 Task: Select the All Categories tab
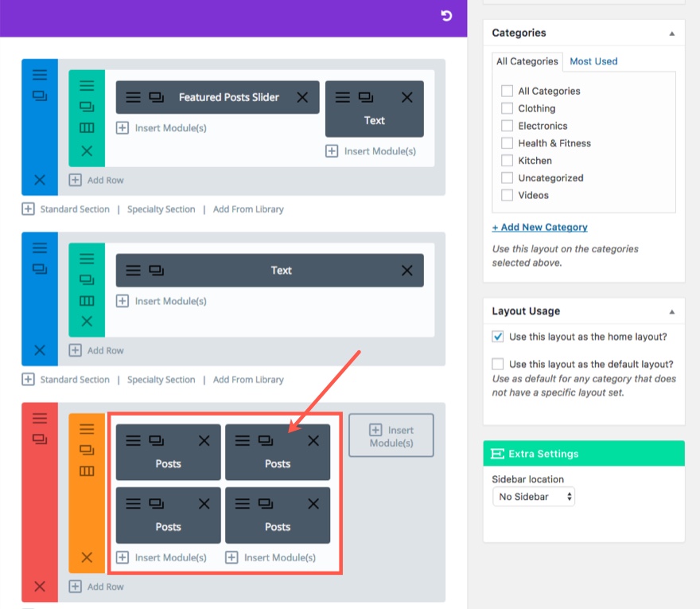click(x=527, y=61)
